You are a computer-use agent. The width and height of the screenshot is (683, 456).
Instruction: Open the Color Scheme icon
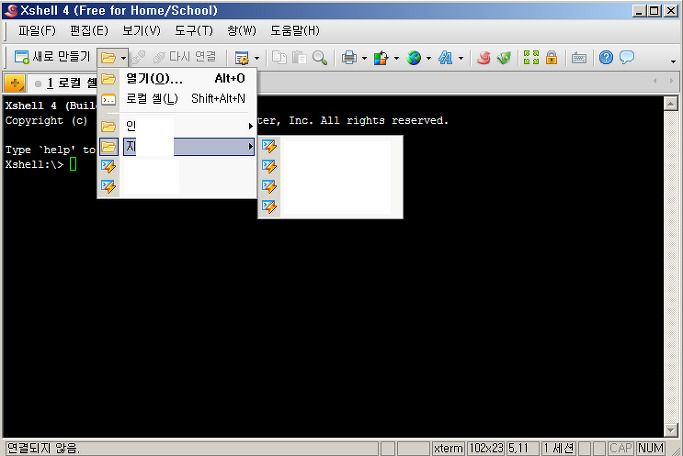[381, 57]
